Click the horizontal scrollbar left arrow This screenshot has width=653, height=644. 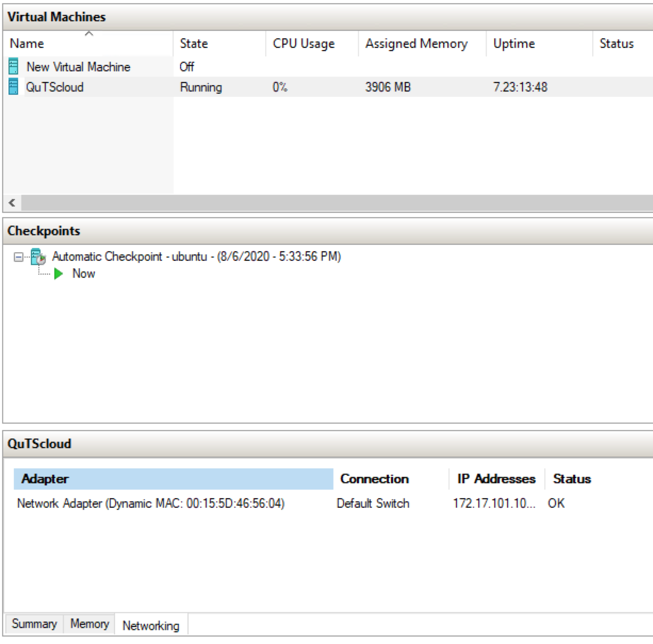click(x=12, y=203)
